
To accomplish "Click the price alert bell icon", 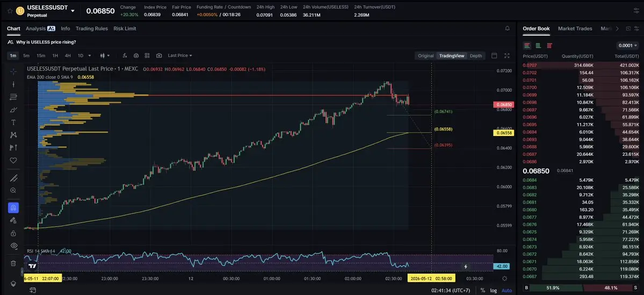I will pyautogui.click(x=508, y=28).
